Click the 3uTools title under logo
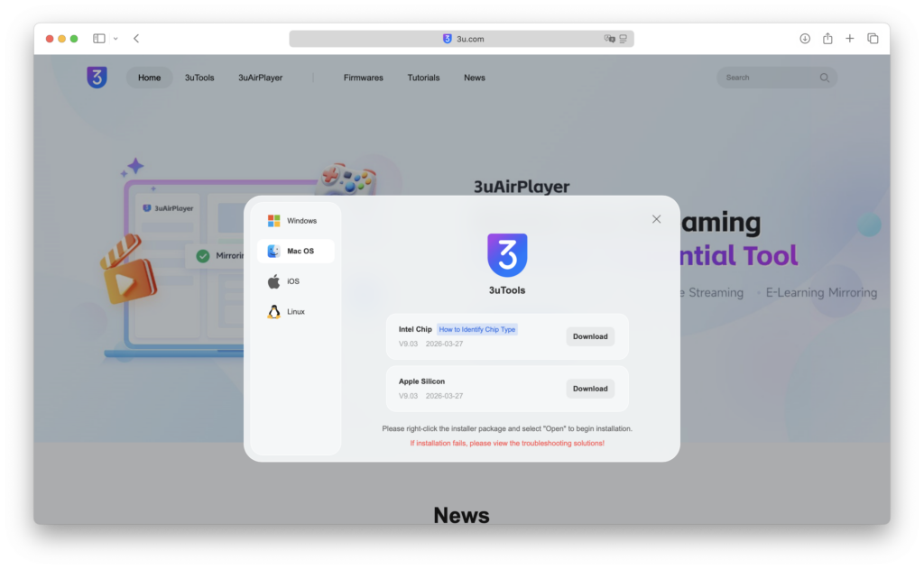Screen dimensions: 924x569 pos(507,290)
